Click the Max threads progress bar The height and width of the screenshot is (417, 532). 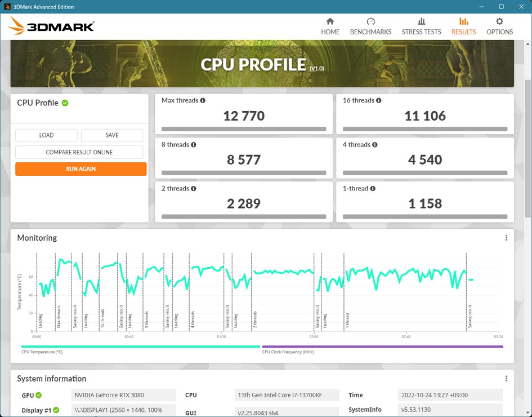coord(244,129)
